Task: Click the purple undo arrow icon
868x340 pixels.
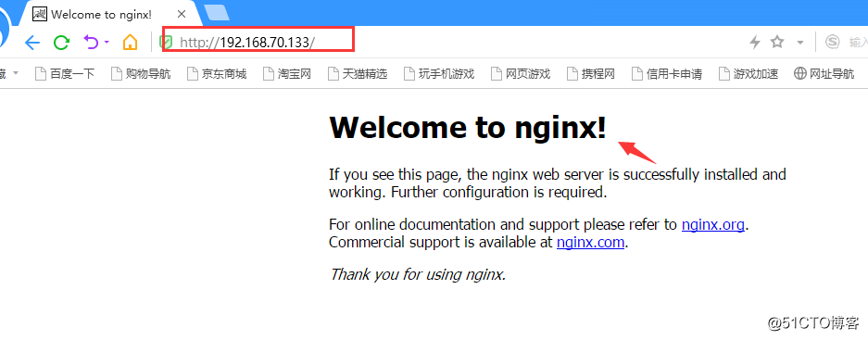Action: click(x=91, y=42)
